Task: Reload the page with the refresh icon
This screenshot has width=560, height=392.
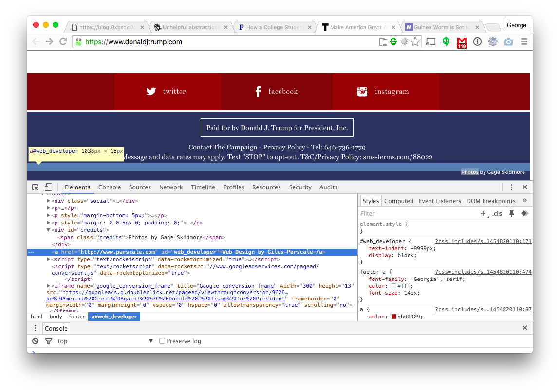Action: tap(63, 42)
